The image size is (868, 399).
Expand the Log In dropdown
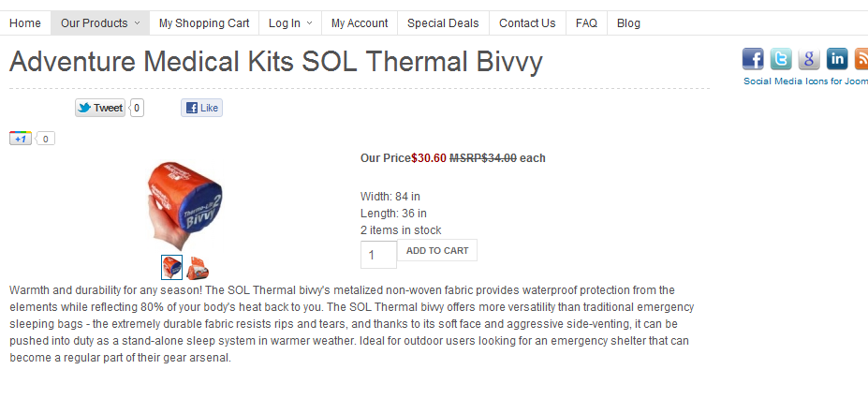click(290, 23)
